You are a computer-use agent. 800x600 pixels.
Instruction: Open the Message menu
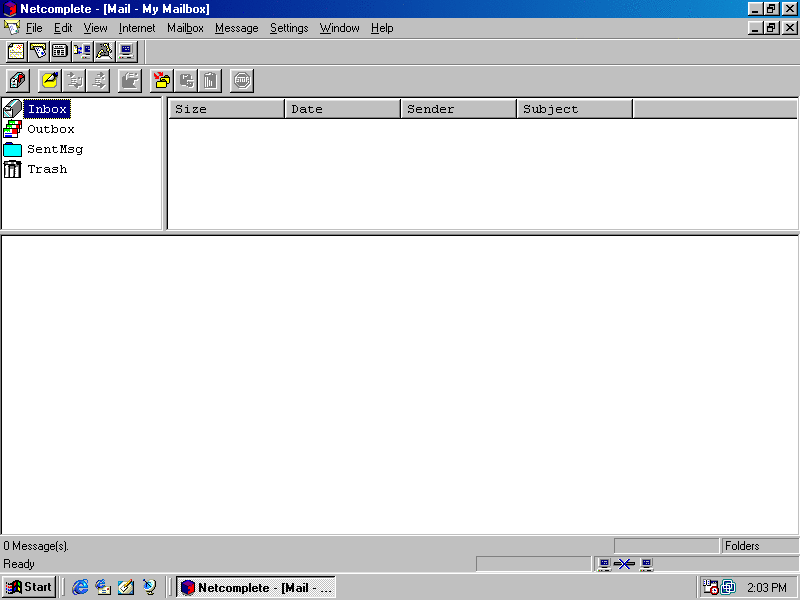coord(236,28)
